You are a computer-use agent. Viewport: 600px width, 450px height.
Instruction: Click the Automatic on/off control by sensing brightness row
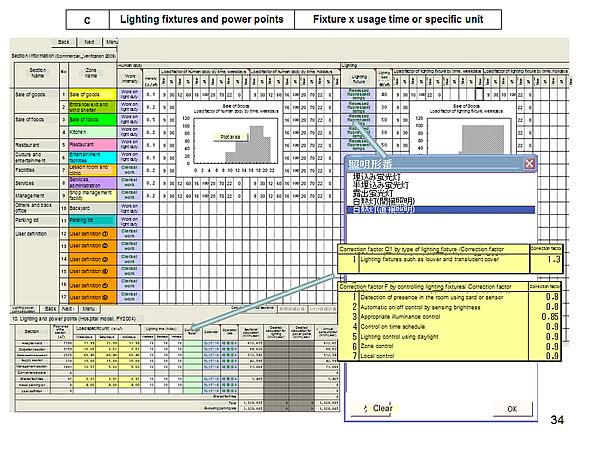[x=449, y=307]
